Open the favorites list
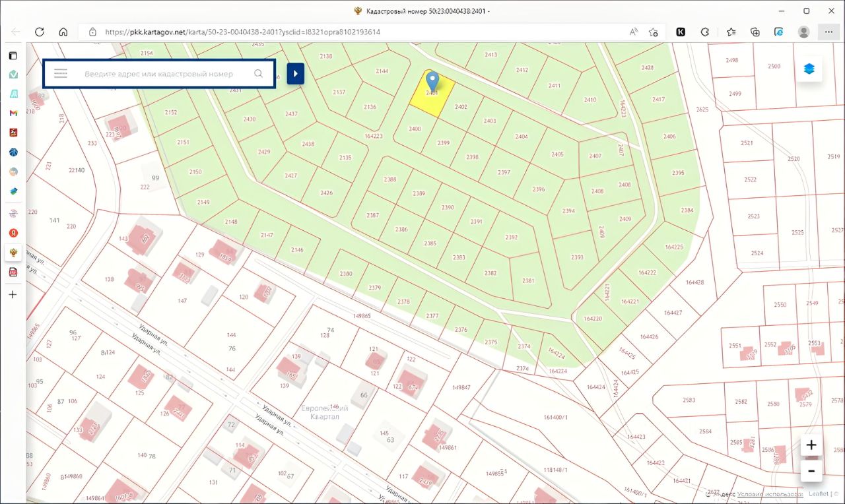Screen dimensions: 845x504 [731, 32]
